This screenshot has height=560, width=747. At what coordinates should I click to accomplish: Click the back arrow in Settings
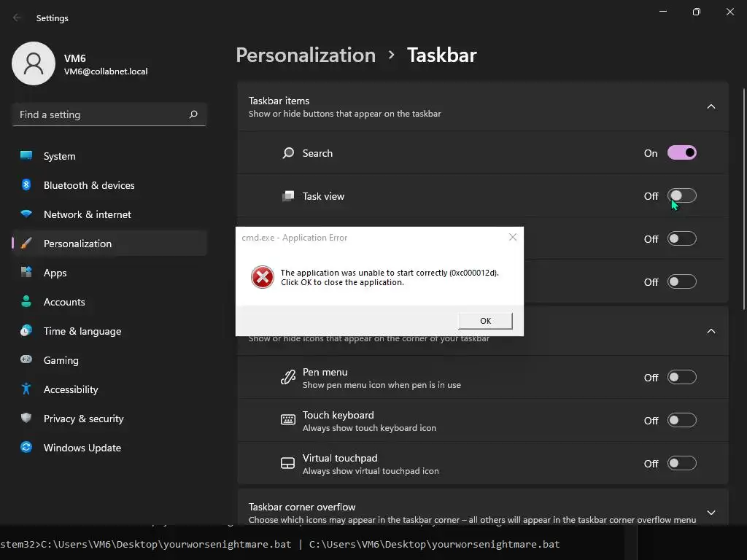pos(18,17)
